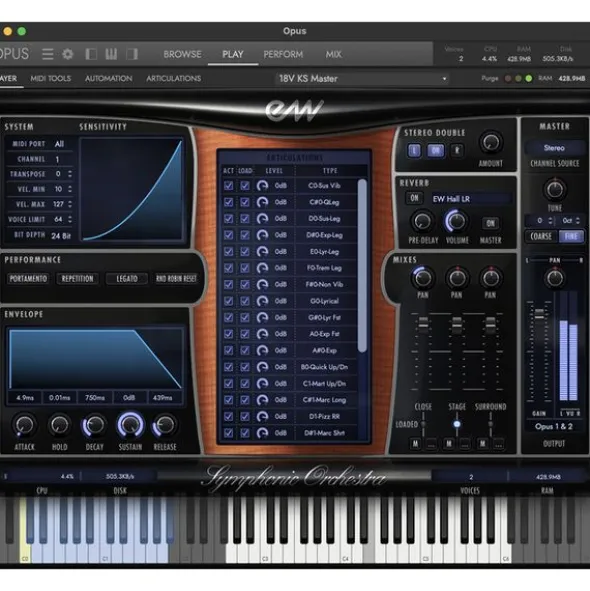
Task: Adjust the Master Pan knob
Action: [x=555, y=278]
